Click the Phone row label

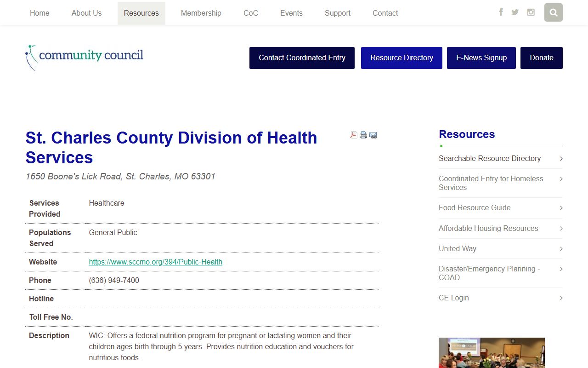pos(40,280)
